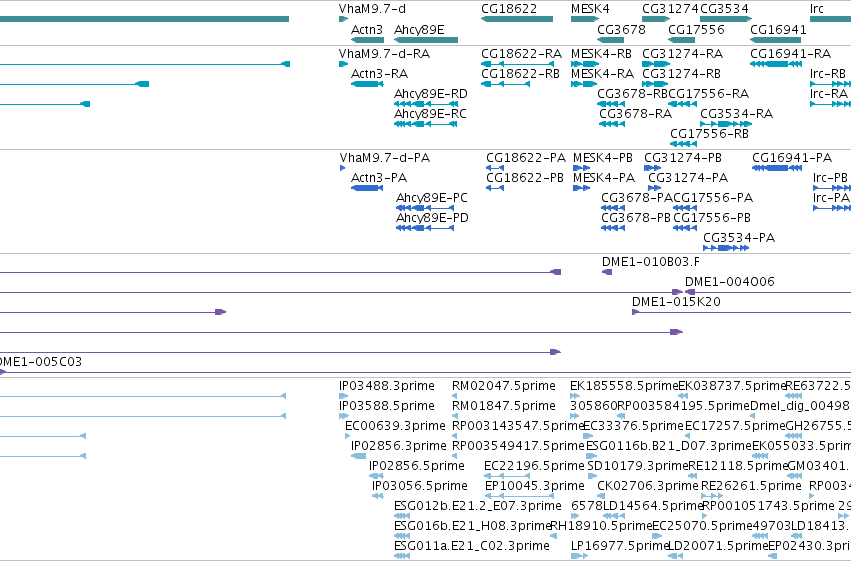
Task: Click the EC22196.5prime EST label
Action: (535, 466)
